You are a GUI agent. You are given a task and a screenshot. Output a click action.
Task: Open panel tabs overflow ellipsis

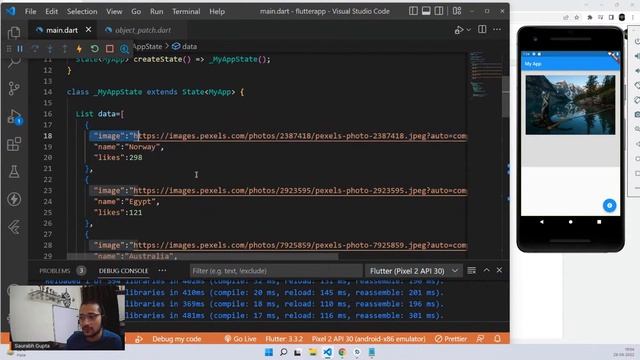pyautogui.click(x=162, y=270)
